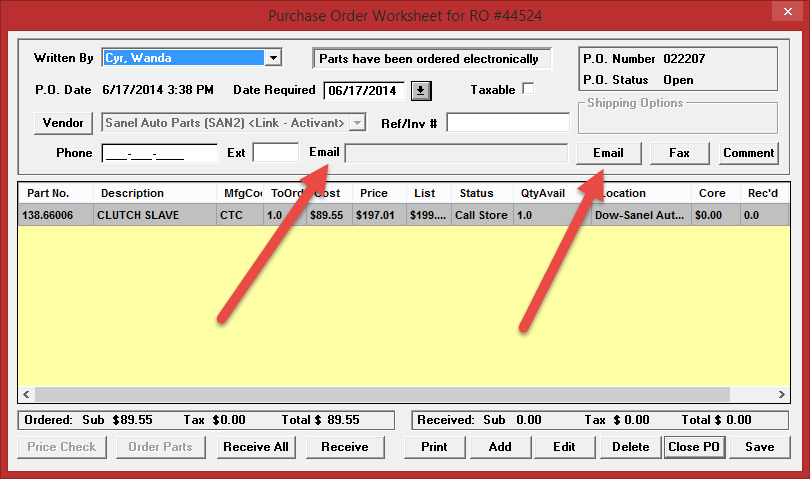The width and height of the screenshot is (810, 479).
Task: Click the Comment button
Action: click(749, 153)
